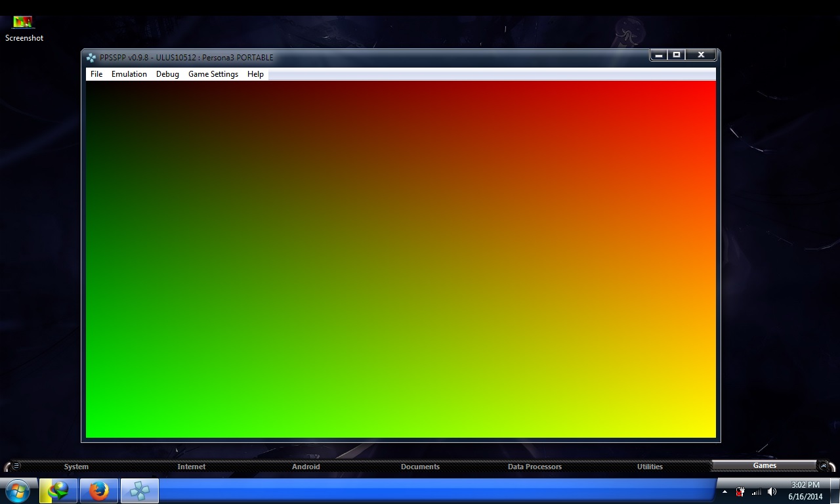Show hidden system tray icons
Screen dimensions: 840x504
[x=724, y=492]
